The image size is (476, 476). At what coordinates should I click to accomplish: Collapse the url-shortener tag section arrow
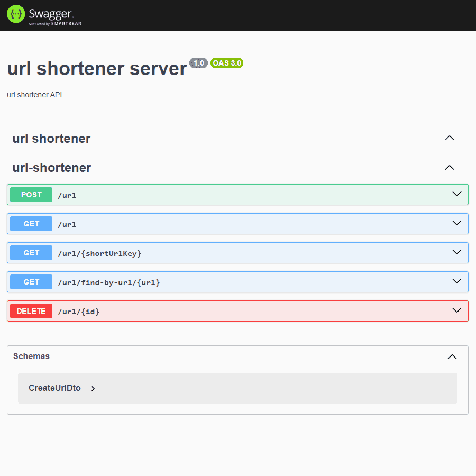click(450, 168)
